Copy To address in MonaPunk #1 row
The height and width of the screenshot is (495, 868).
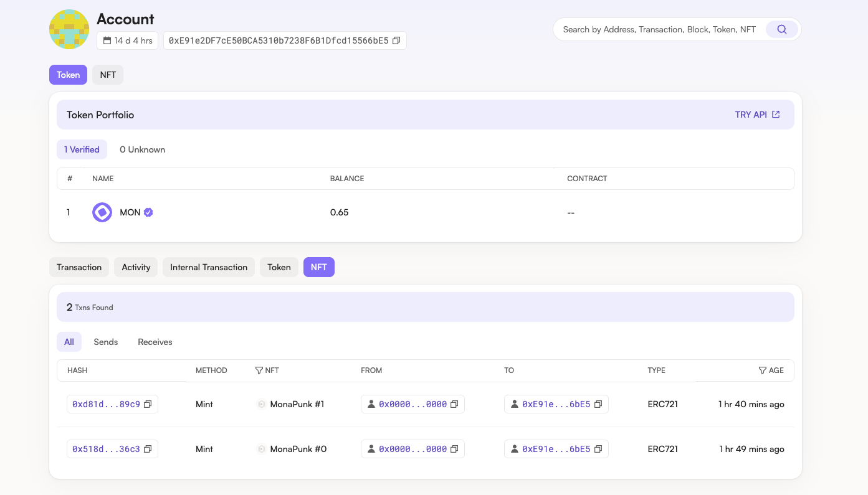(x=598, y=404)
